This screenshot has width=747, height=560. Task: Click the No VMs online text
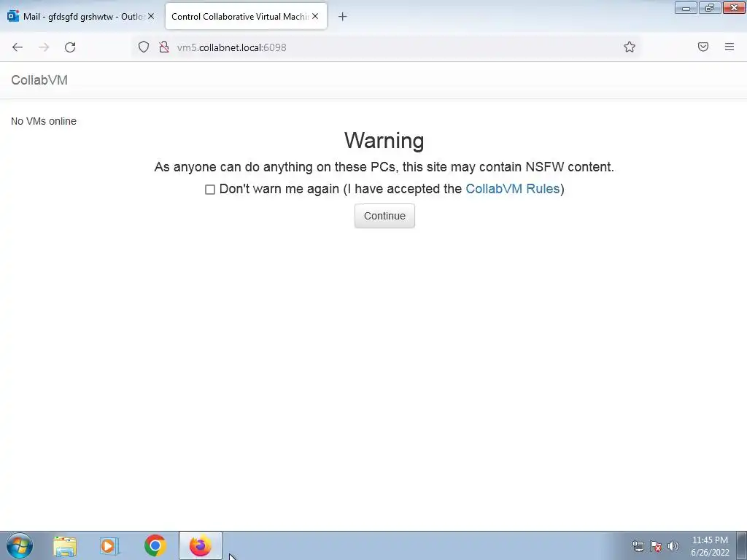[43, 121]
